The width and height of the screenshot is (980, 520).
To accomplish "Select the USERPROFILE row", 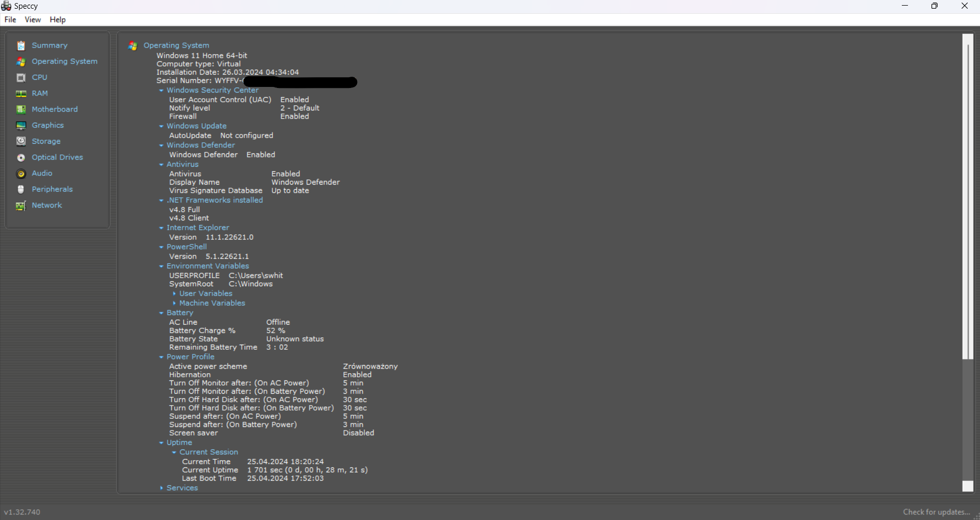I will click(x=226, y=276).
